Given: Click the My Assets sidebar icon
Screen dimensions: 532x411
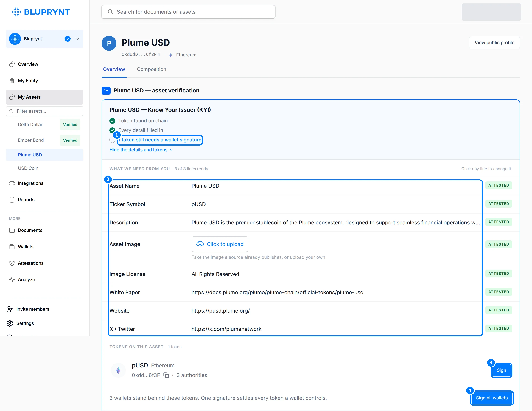Looking at the screenshot, I should pyautogui.click(x=12, y=97).
